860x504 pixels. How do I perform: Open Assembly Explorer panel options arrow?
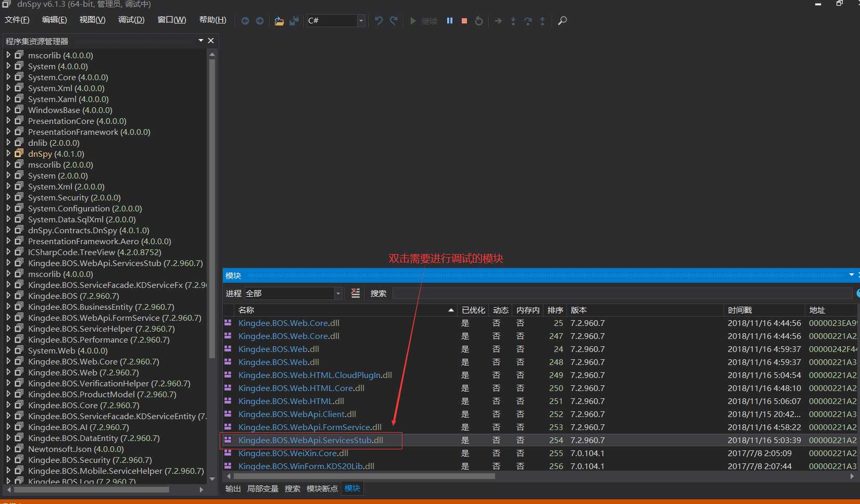point(201,41)
